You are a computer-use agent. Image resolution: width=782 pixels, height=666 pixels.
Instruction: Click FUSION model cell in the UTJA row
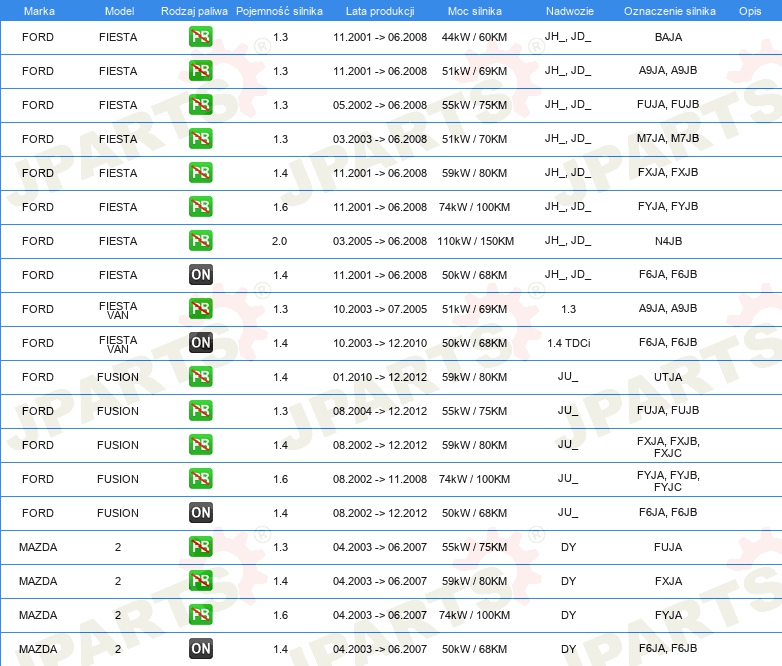118,377
